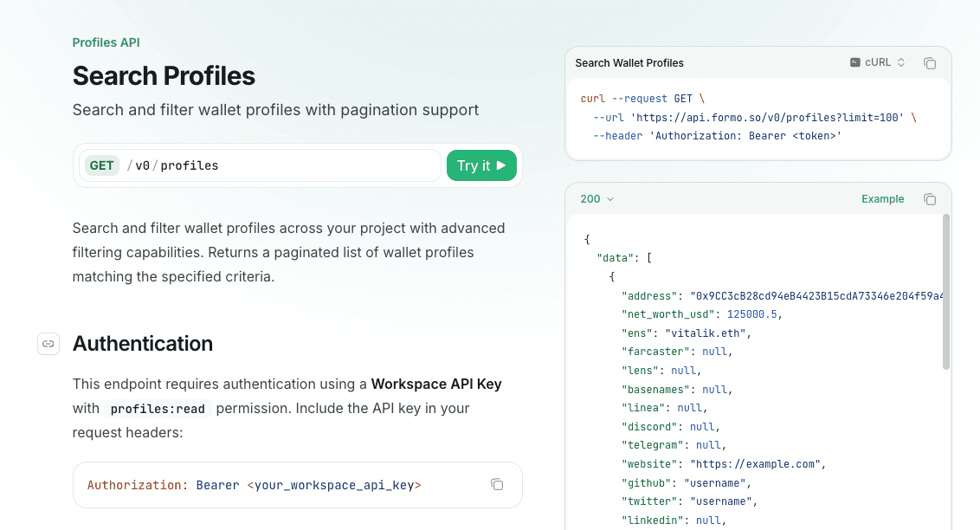Click the GET method badge
Viewport: 980px width, 530px height.
102,165
